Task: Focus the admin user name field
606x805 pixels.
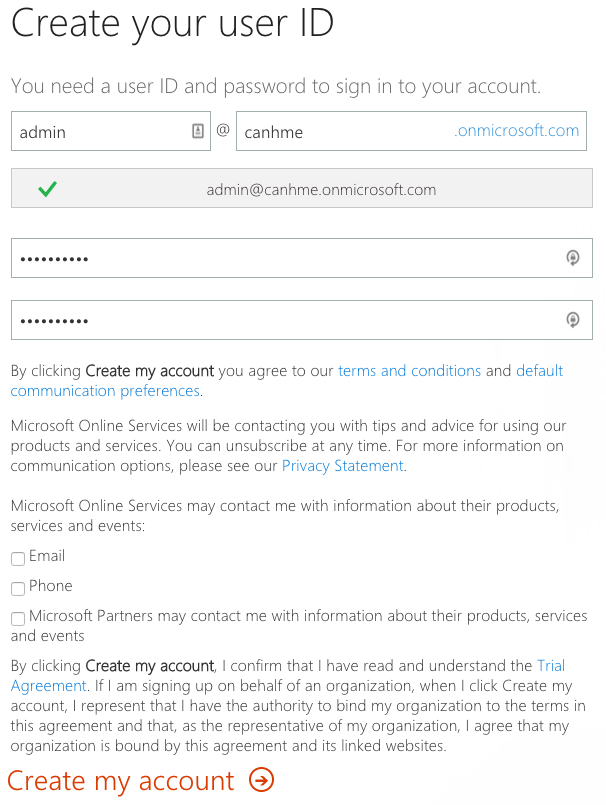Action: click(x=111, y=131)
